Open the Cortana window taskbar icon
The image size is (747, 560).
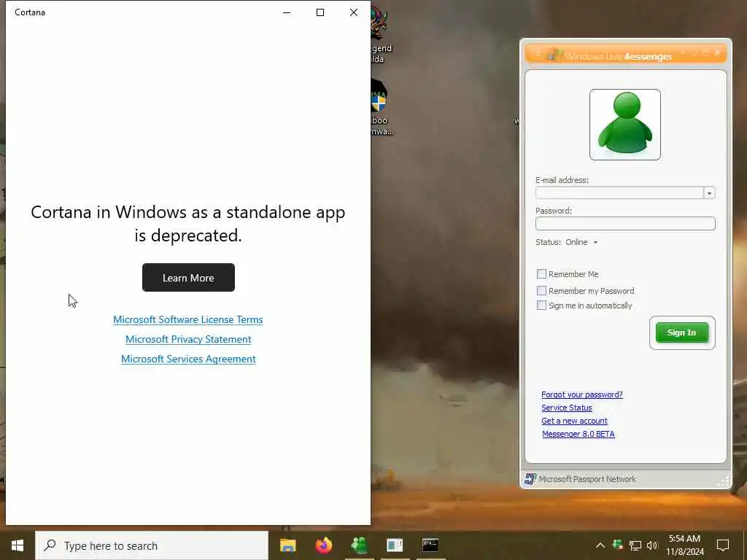[x=395, y=545]
